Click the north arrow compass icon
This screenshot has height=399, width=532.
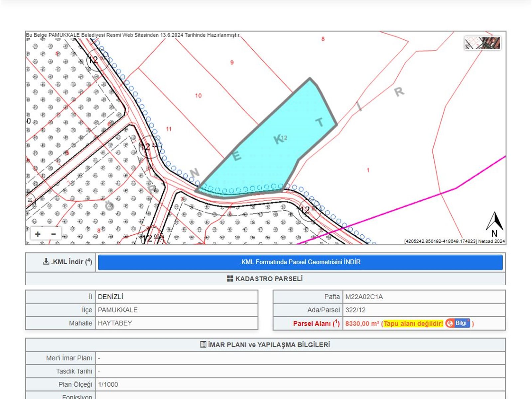click(494, 224)
